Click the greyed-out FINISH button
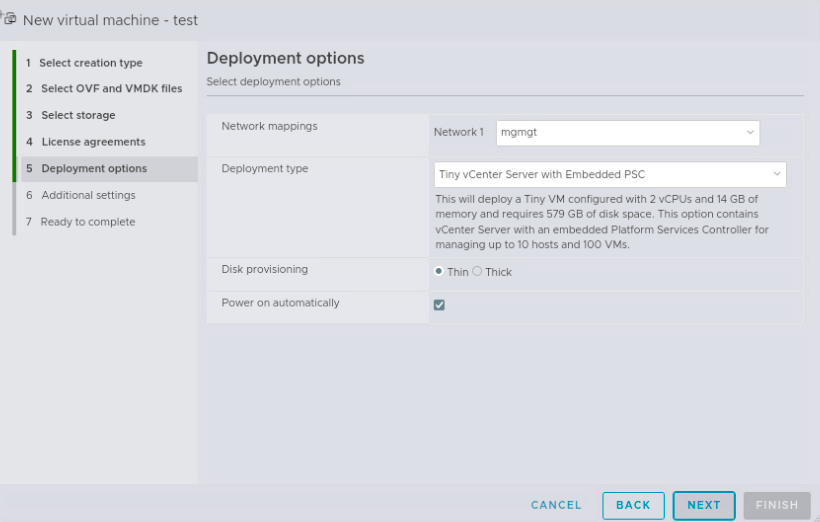 (777, 505)
